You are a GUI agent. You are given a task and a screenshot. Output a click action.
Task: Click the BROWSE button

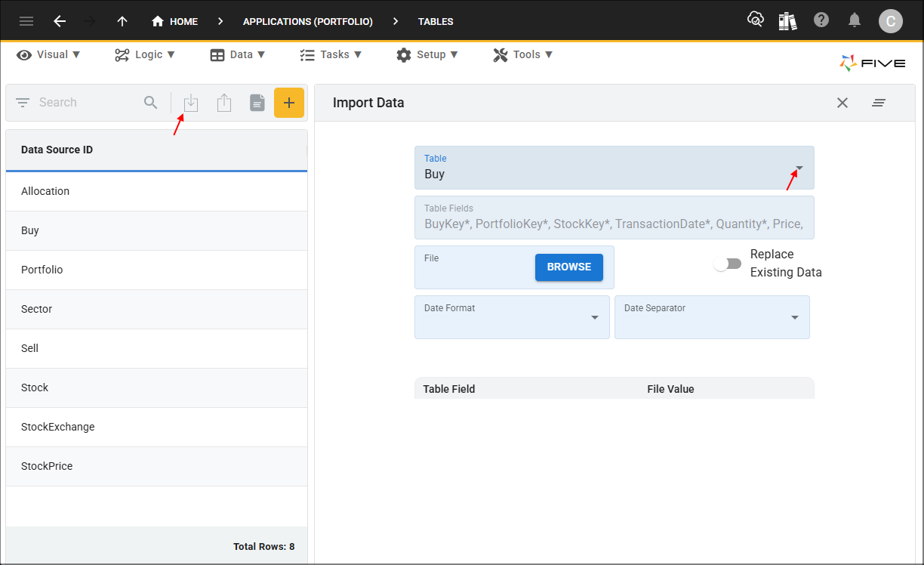click(x=569, y=267)
